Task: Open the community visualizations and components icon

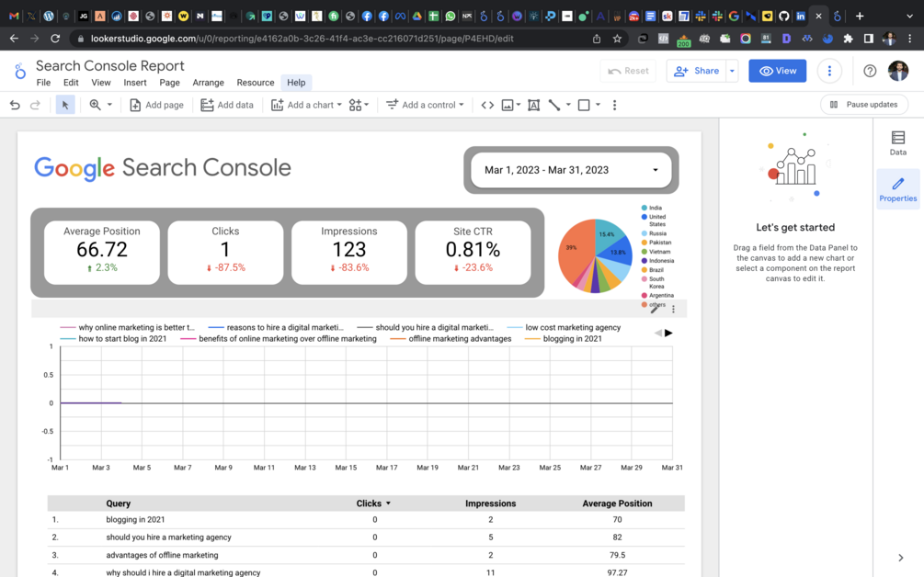Action: click(359, 105)
